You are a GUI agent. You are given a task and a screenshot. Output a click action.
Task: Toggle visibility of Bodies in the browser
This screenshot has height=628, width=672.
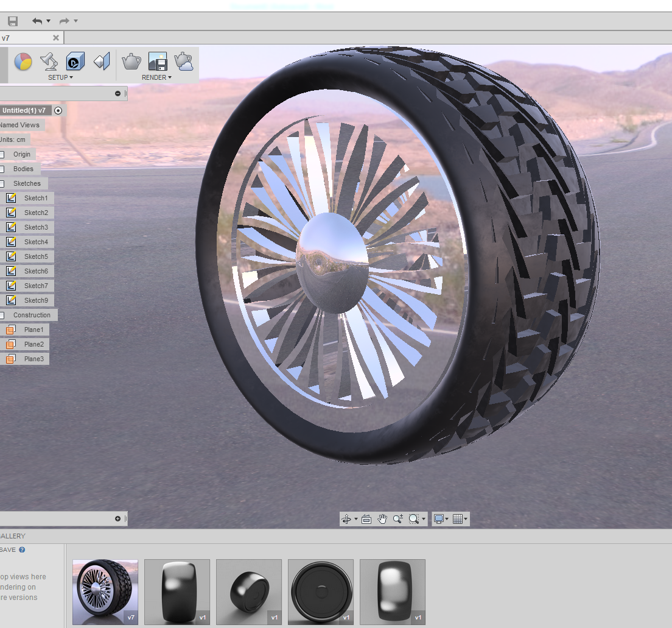[3, 169]
